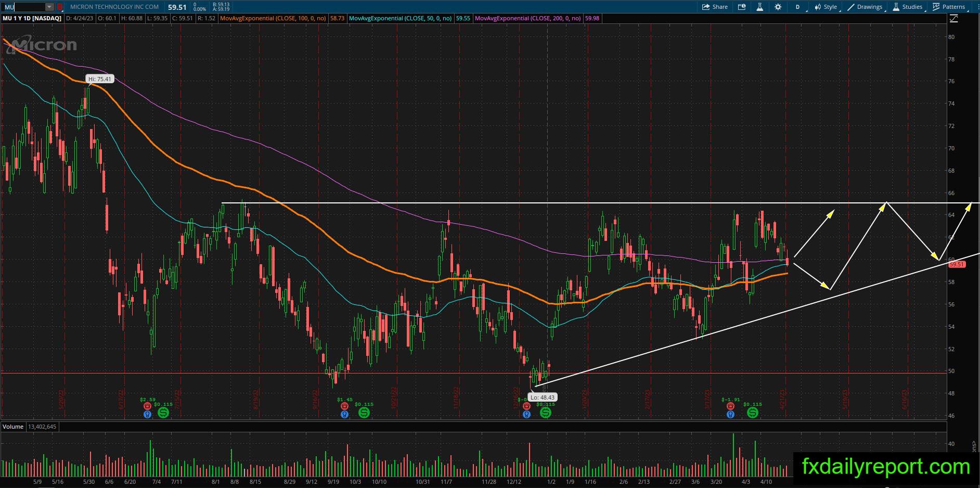Click the drawing set icon below Patterns
The width and height of the screenshot is (980, 488).
click(x=953, y=18)
